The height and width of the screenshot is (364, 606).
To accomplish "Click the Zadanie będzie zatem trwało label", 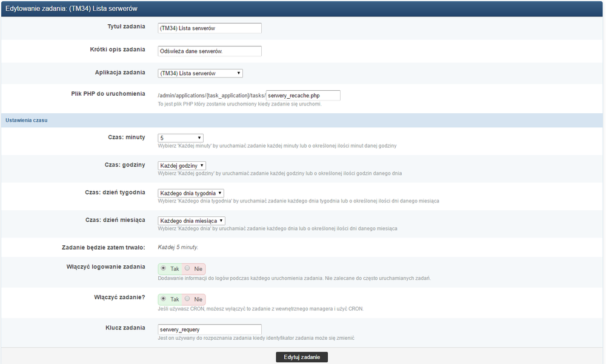I will pos(104,247).
